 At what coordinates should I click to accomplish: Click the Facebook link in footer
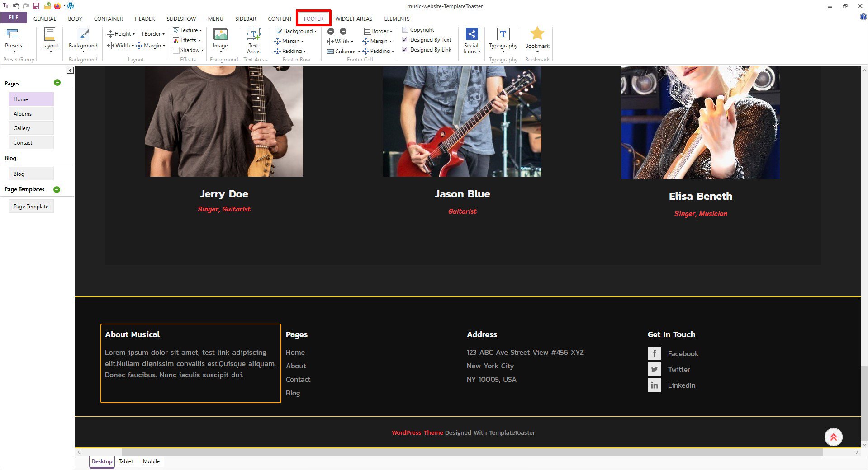(683, 354)
